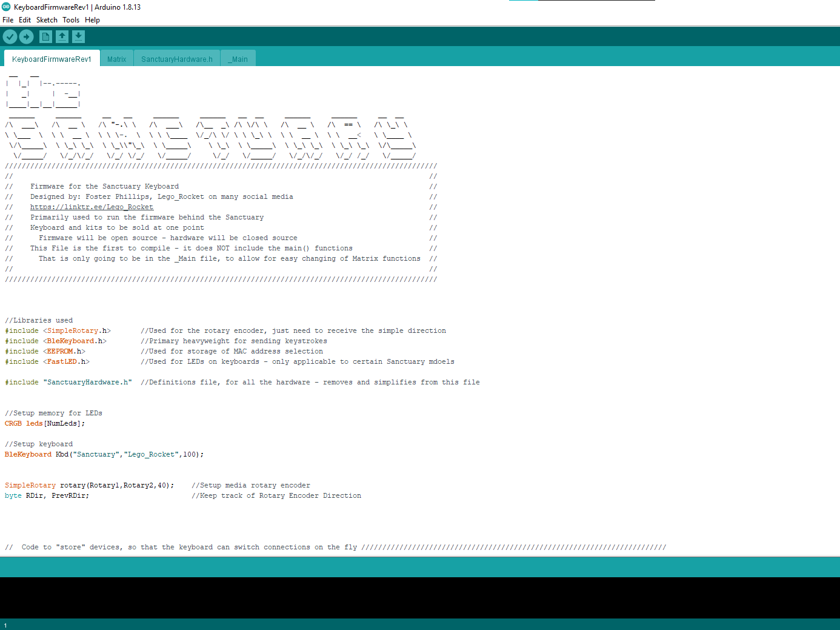Click the Upload arrow icon
Image resolution: width=840 pixels, height=630 pixels.
click(26, 36)
